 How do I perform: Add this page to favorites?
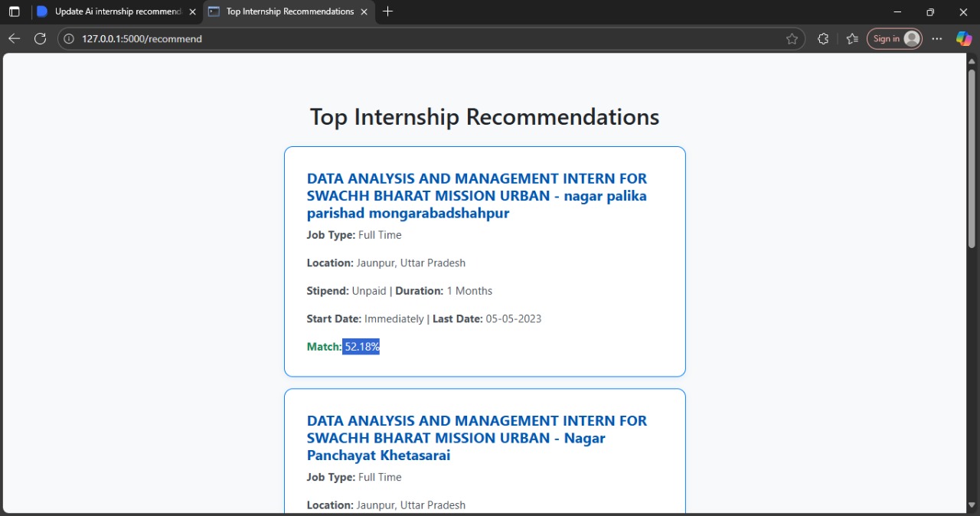pyautogui.click(x=792, y=39)
